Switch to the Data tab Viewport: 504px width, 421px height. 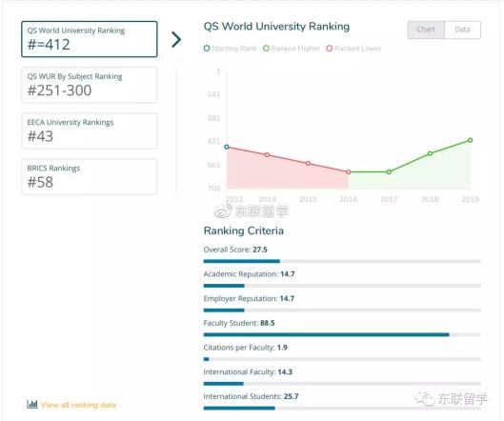pos(462,30)
